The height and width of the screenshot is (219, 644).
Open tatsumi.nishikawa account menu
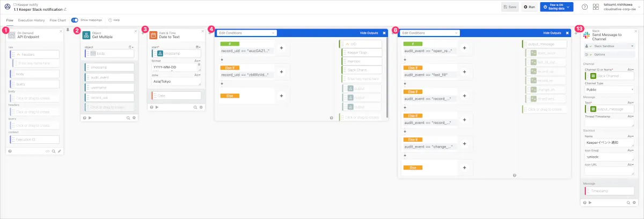626,7
